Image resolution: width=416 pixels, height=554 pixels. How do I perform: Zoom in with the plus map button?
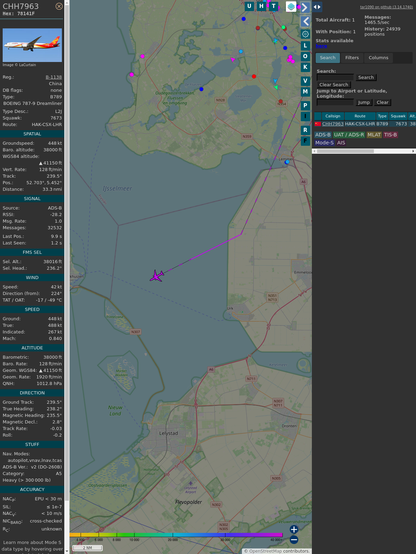click(x=294, y=529)
